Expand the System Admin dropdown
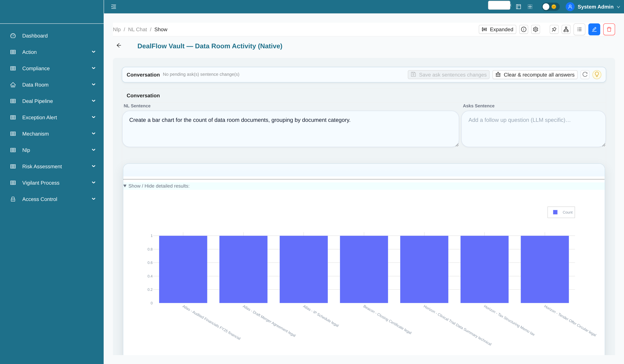The image size is (624, 364). [x=619, y=7]
